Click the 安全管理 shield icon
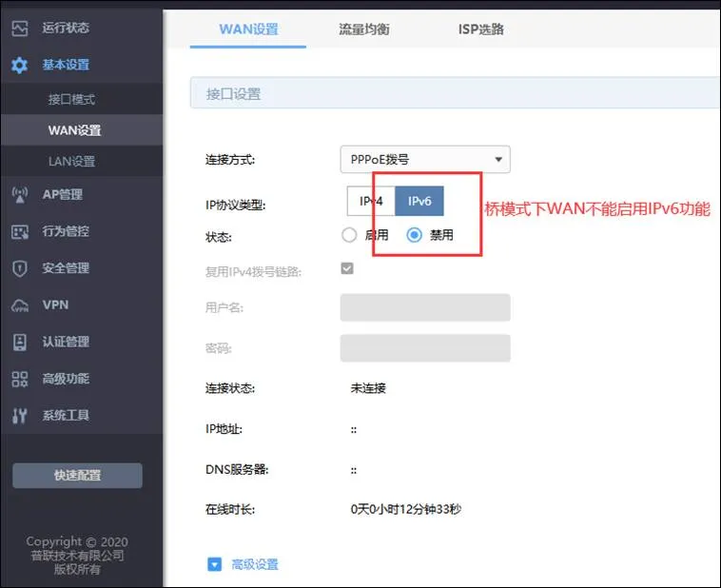The height and width of the screenshot is (588, 721). tap(20, 268)
